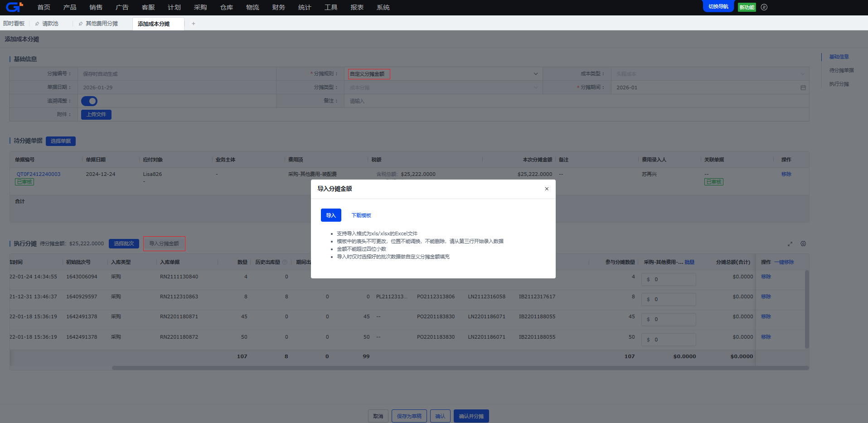Click the 取消 button at the bottom
This screenshot has width=868, height=423.
click(378, 416)
